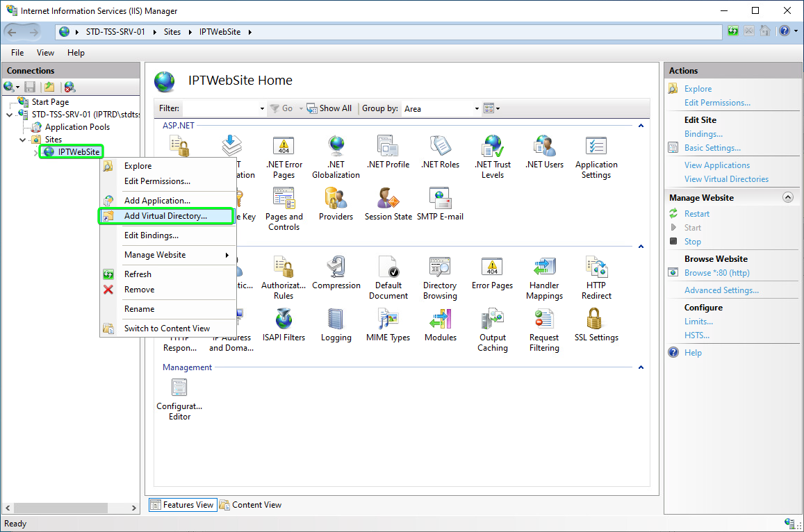Open Request Filtering feature

pyautogui.click(x=544, y=331)
